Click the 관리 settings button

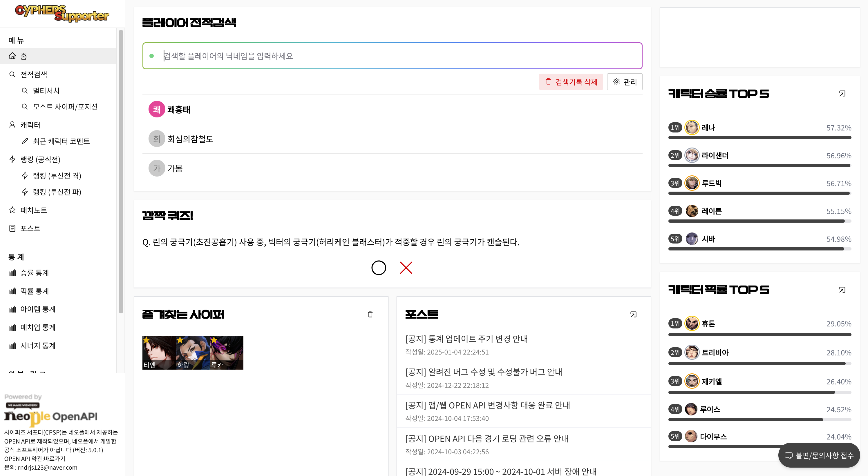pos(625,82)
